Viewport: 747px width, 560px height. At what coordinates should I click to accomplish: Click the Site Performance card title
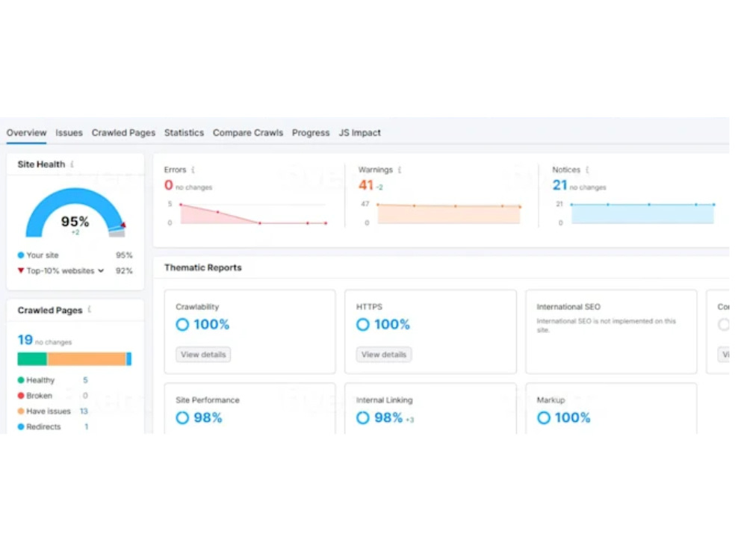(208, 400)
